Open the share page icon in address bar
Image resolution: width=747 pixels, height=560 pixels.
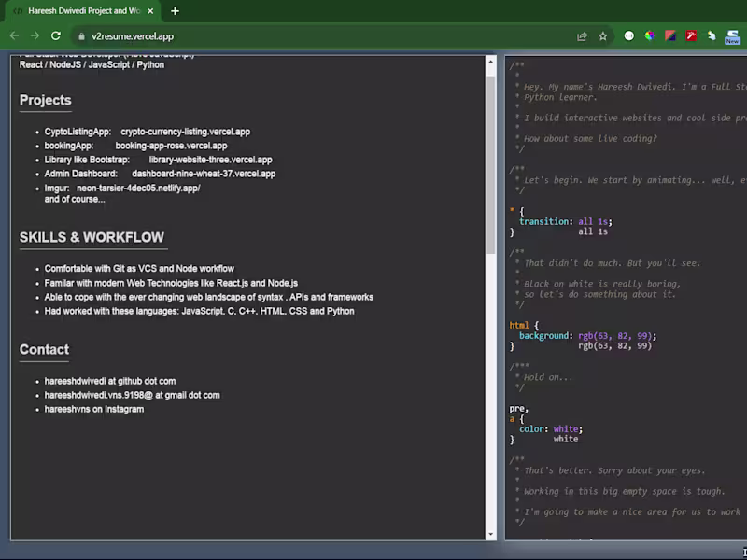tap(583, 36)
